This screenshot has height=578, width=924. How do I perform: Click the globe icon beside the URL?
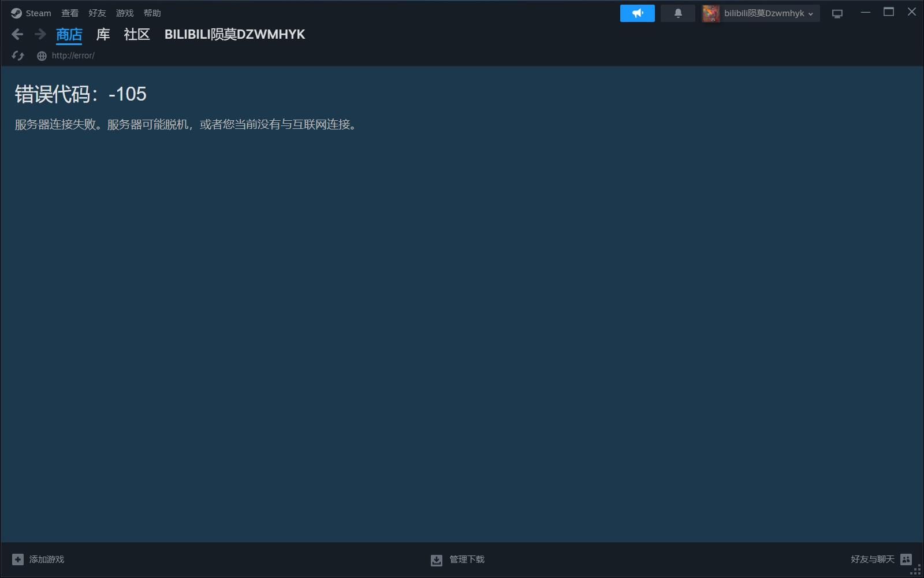coord(42,56)
